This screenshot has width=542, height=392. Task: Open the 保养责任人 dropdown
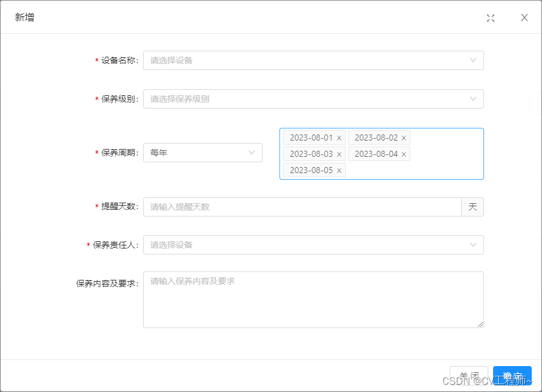click(x=313, y=245)
